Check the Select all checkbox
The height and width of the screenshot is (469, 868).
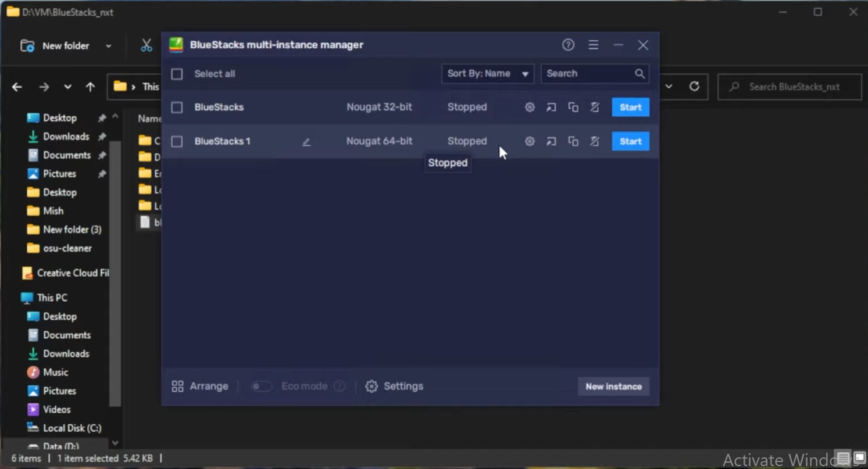tap(177, 74)
